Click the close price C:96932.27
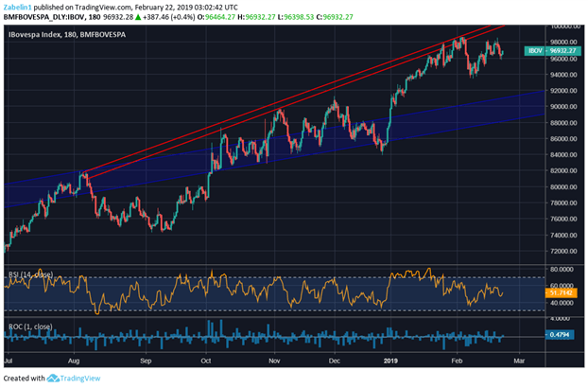Image resolution: width=588 pixels, height=388 pixels. [335, 17]
